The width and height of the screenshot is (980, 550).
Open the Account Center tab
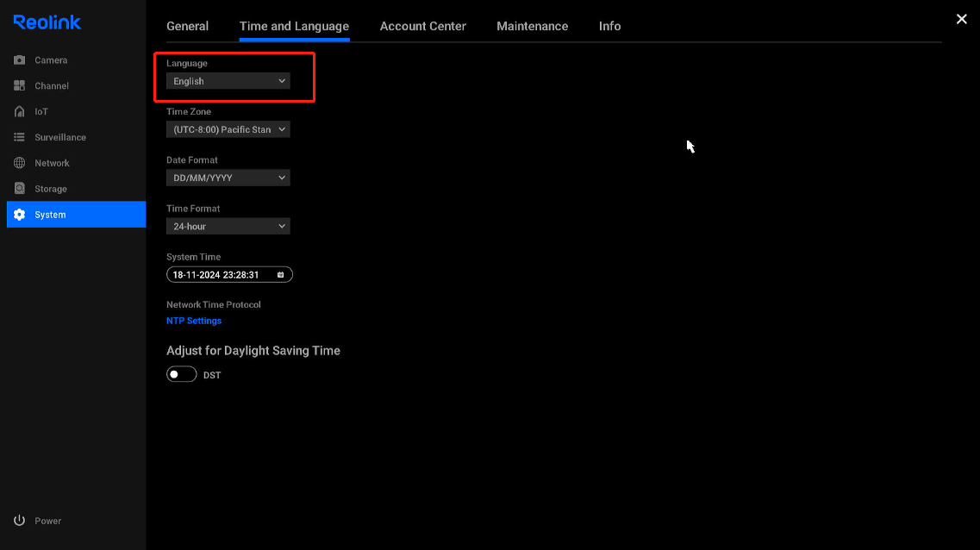(x=423, y=26)
